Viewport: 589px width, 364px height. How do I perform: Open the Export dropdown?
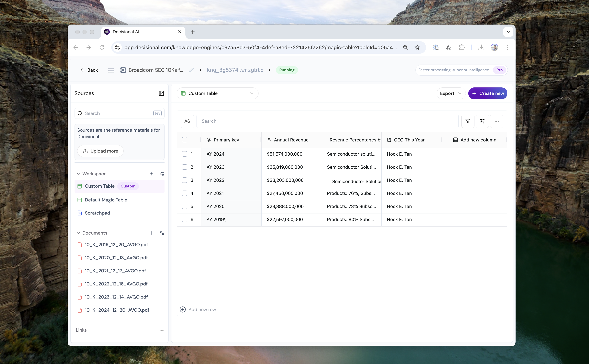point(451,93)
